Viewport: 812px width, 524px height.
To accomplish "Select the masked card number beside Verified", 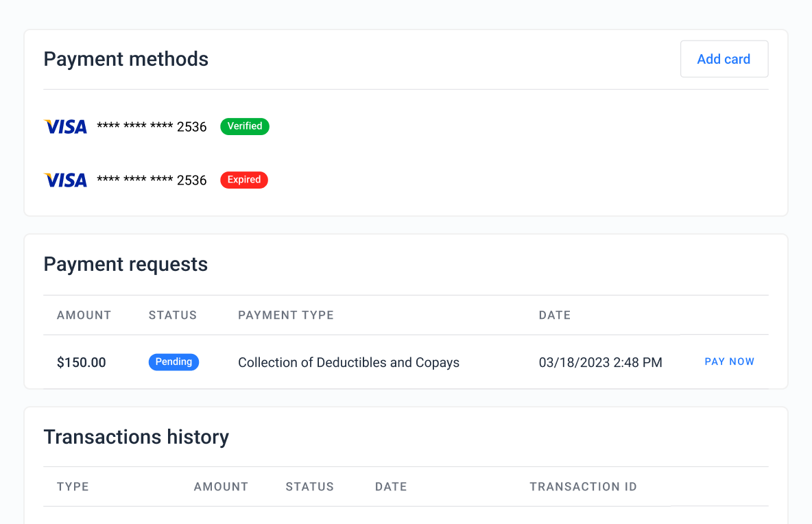I will (152, 126).
